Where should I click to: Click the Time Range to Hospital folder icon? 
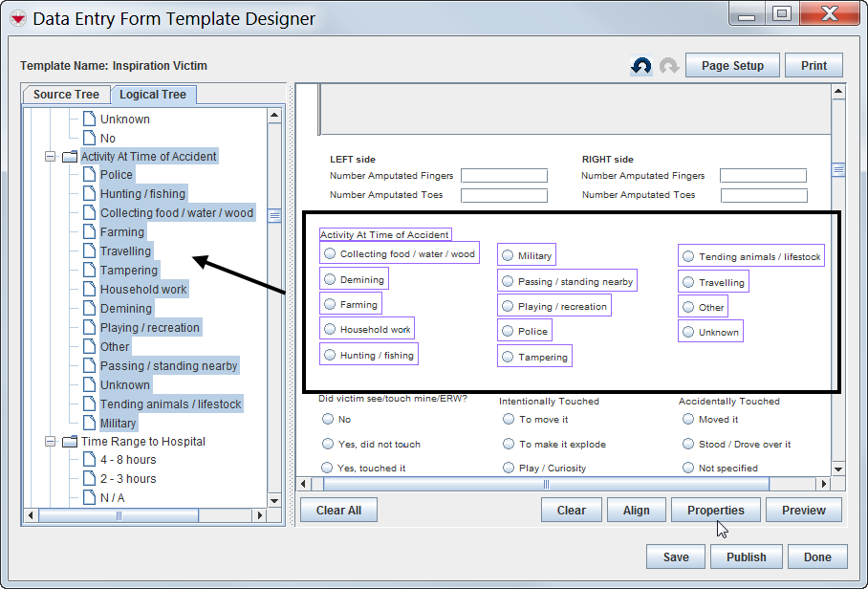(x=70, y=442)
